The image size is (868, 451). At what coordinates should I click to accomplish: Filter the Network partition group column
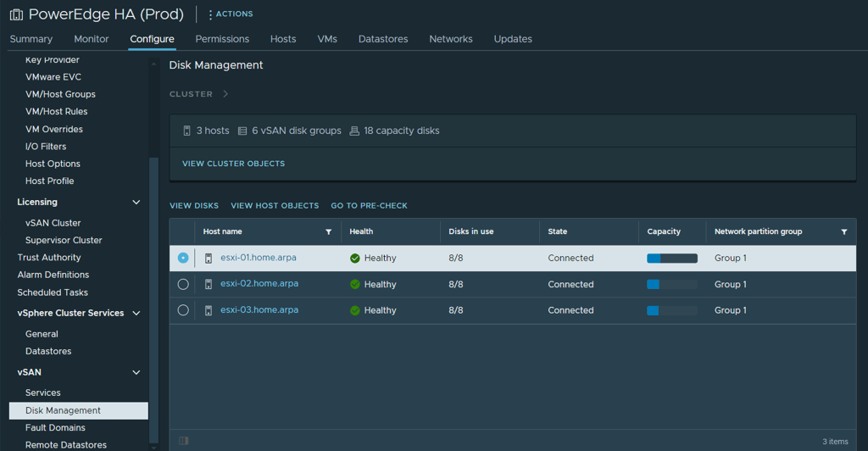click(844, 232)
